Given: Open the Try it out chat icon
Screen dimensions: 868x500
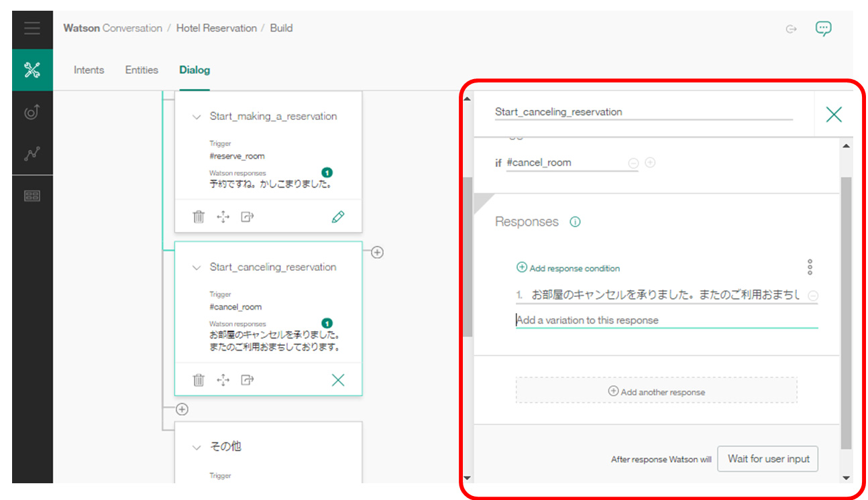Looking at the screenshot, I should [x=823, y=28].
